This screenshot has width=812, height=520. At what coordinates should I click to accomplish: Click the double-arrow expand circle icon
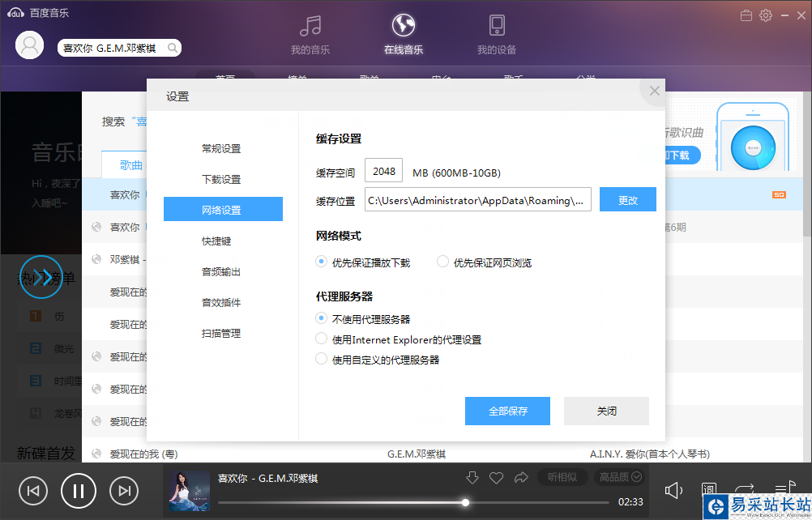pyautogui.click(x=41, y=277)
